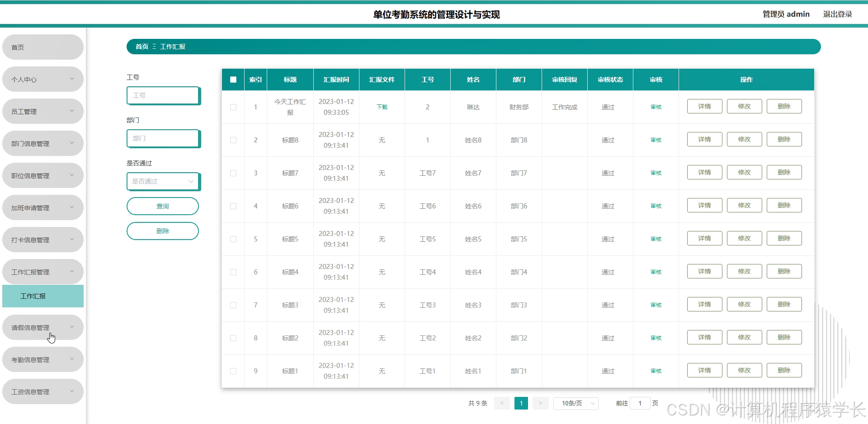Expand the 请假信息管理 menu
This screenshot has width=868, height=424.
[x=42, y=327]
